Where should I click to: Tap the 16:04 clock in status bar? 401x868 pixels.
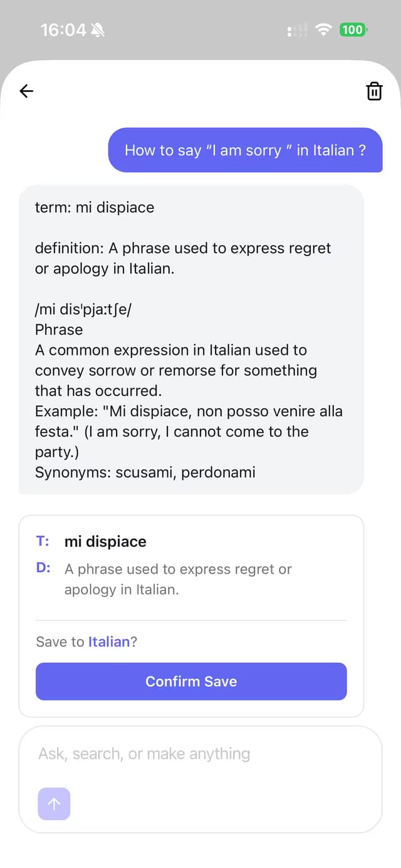[63, 29]
